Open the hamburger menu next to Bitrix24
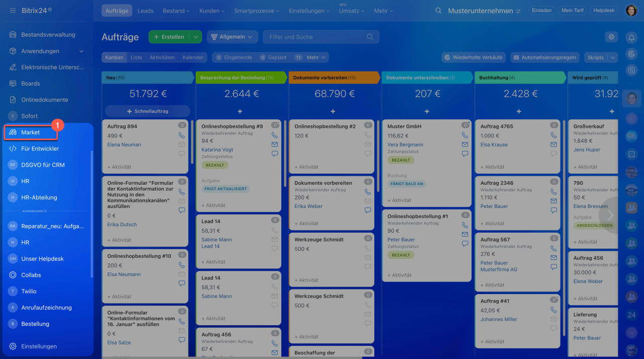 13,11
